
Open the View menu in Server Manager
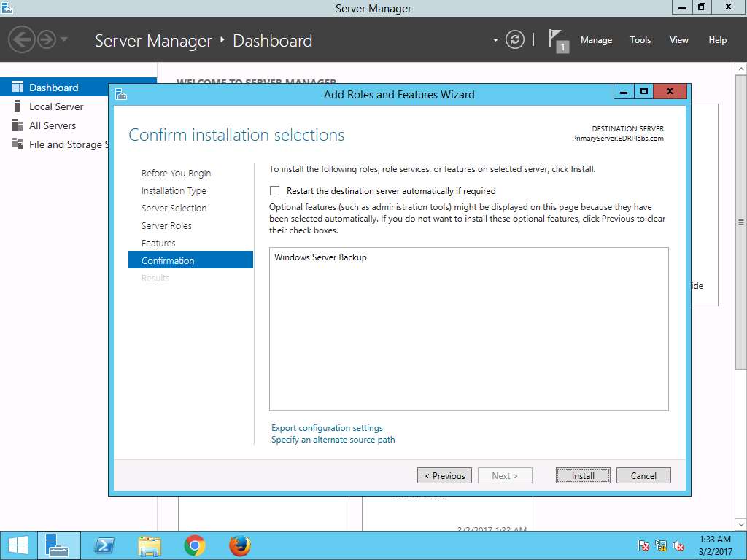pos(679,40)
